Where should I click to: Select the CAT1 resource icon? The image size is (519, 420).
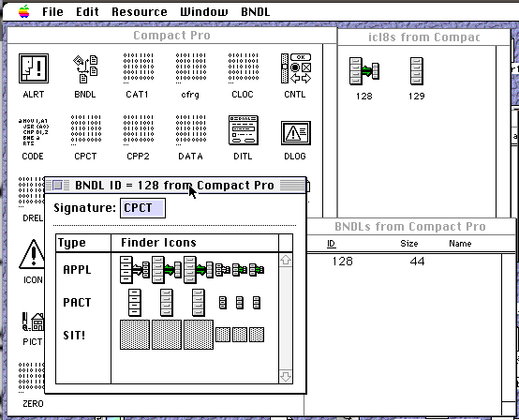tap(139, 68)
